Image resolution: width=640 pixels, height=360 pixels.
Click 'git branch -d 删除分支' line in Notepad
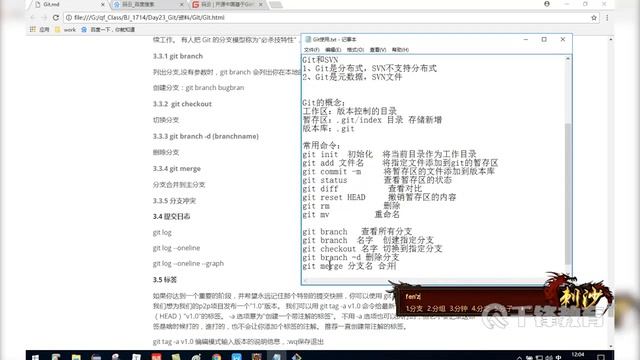(351, 257)
